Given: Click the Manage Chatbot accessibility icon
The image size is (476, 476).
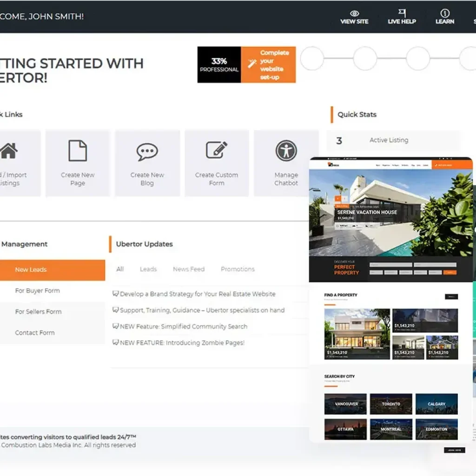Looking at the screenshot, I should [286, 151].
